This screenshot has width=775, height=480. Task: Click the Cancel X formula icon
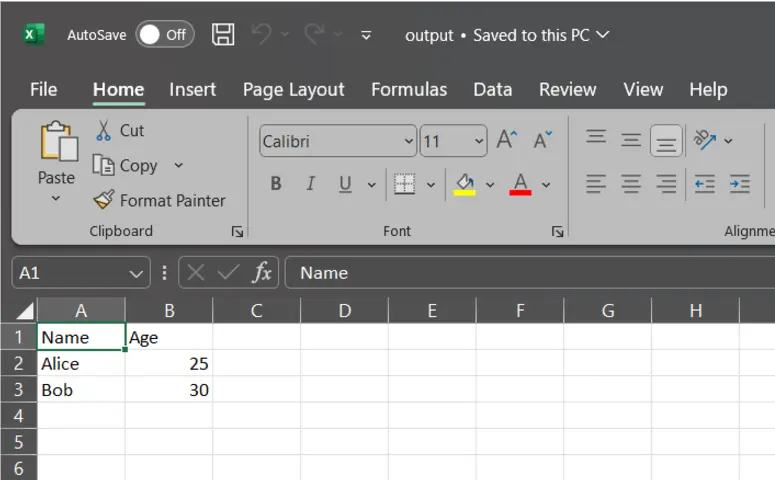pyautogui.click(x=196, y=272)
